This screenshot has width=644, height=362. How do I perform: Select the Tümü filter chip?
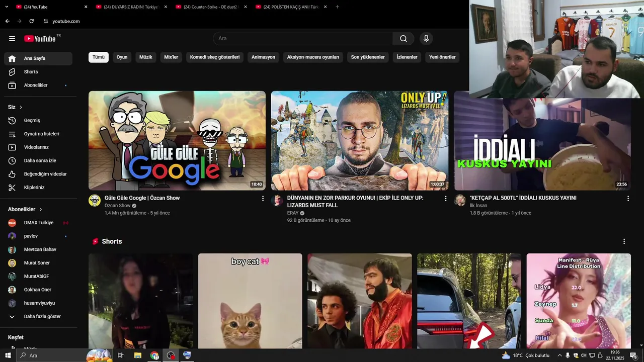[99, 57]
